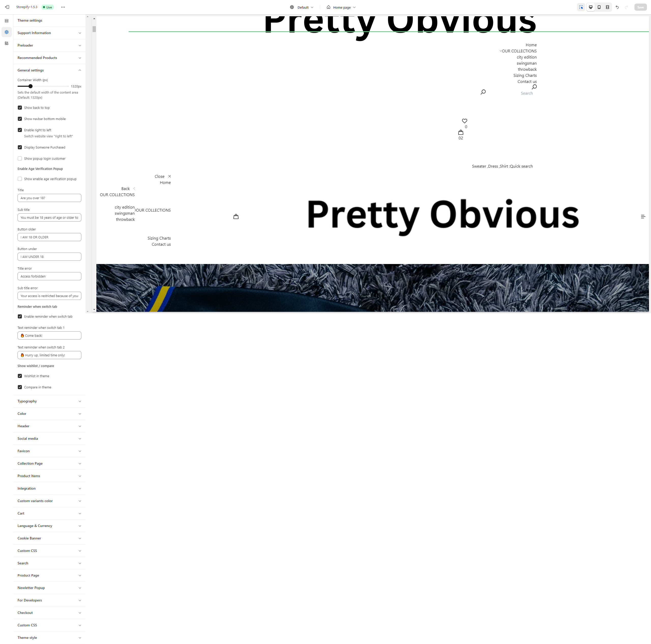Click the settings gear icon top-left
The image size is (651, 644).
click(7, 33)
